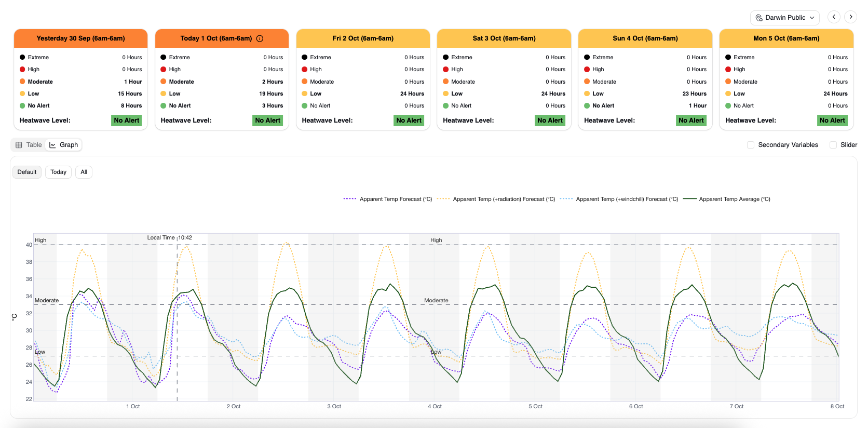Toggle Apparent Temp Average legend series

click(726, 199)
